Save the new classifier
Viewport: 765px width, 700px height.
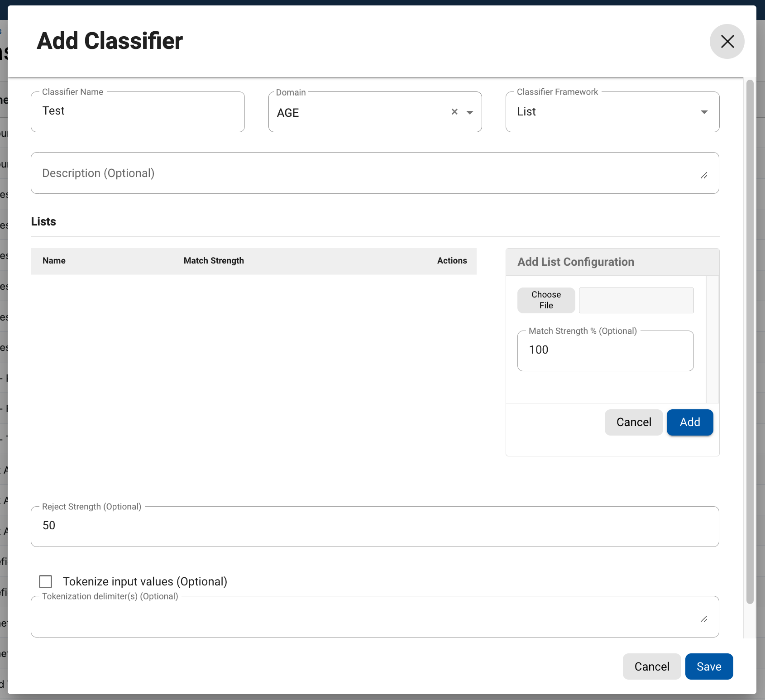pyautogui.click(x=708, y=666)
